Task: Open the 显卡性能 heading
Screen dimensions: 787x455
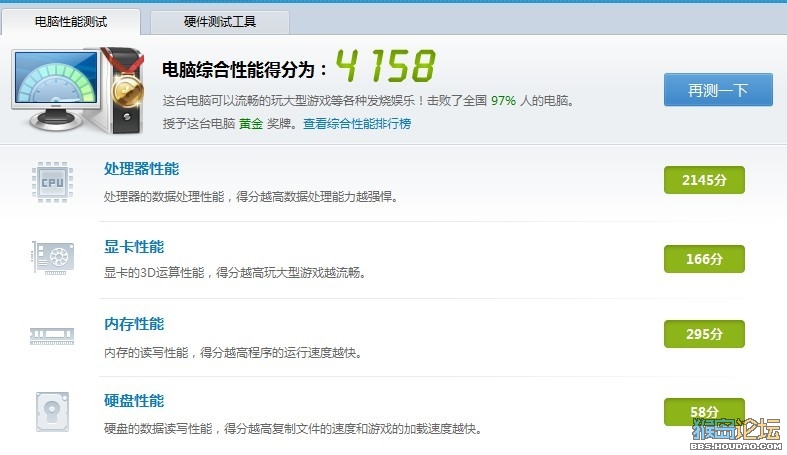Action: point(134,247)
